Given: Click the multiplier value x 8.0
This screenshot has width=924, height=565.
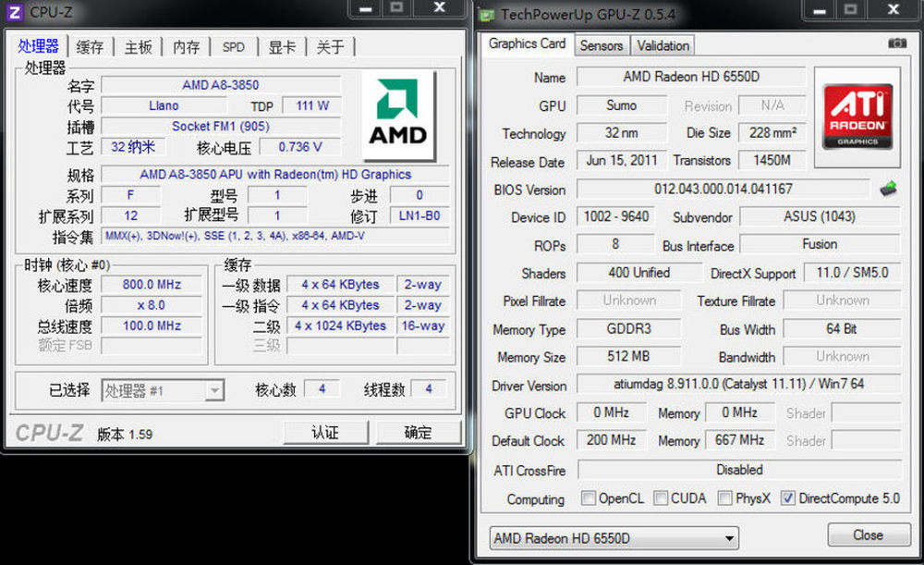Looking at the screenshot, I should 152,305.
